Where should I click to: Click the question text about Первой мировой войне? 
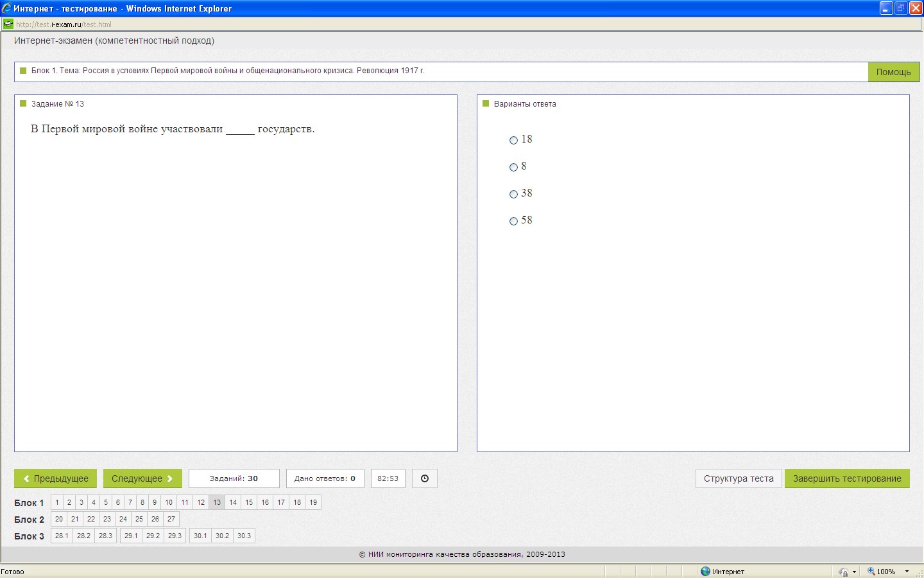point(173,129)
